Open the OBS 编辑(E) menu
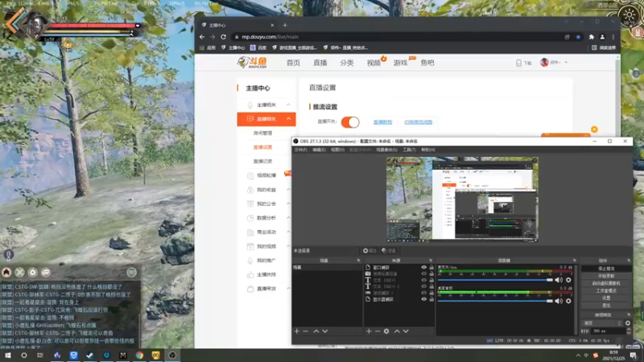This screenshot has height=362, width=644. click(x=319, y=150)
